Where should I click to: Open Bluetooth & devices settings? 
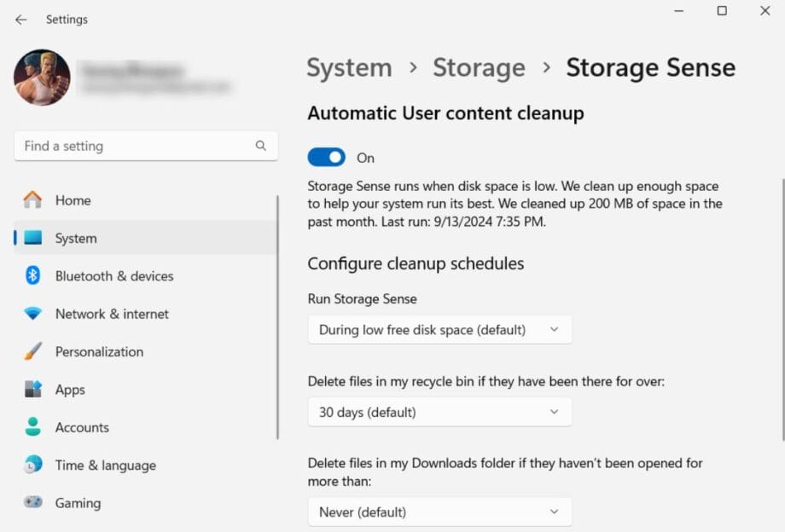(x=32, y=276)
